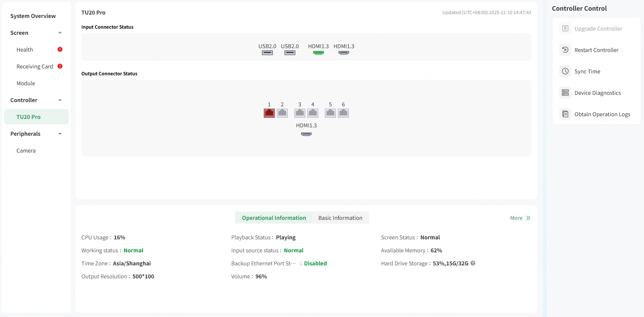Open More operational details

coord(520,218)
